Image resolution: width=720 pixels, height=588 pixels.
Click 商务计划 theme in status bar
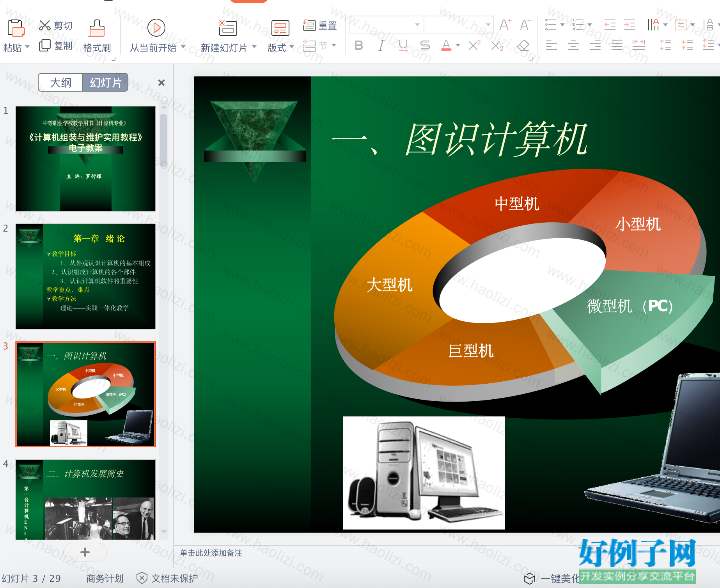[105, 578]
